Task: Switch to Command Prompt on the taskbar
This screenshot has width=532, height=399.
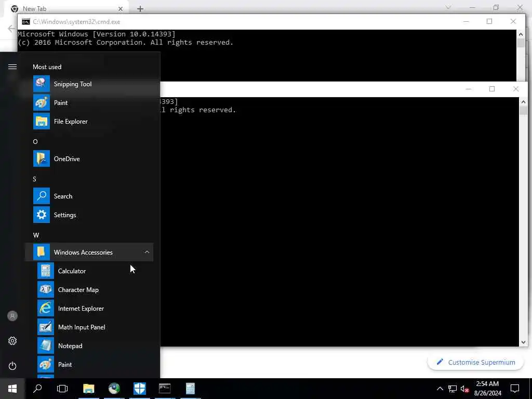Action: coord(165,389)
